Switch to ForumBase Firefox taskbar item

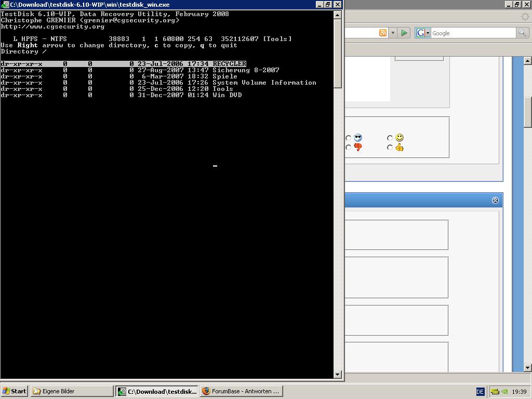241,391
